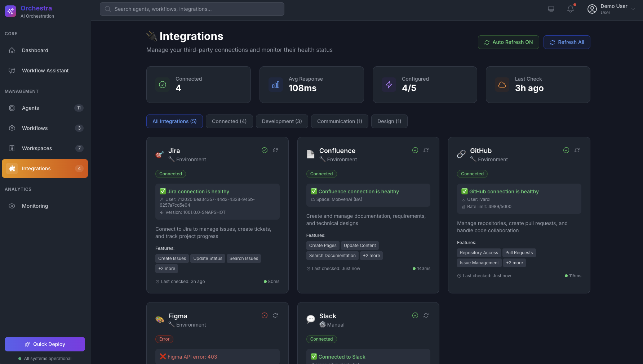The width and height of the screenshot is (643, 364).
Task: Click the Monitoring eye icon
Action: coord(12,206)
